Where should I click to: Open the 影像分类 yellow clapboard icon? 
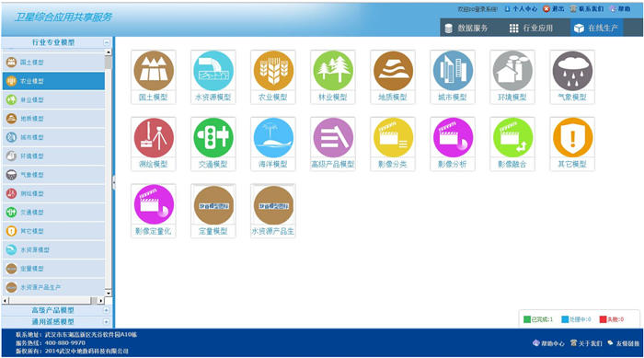pos(393,144)
